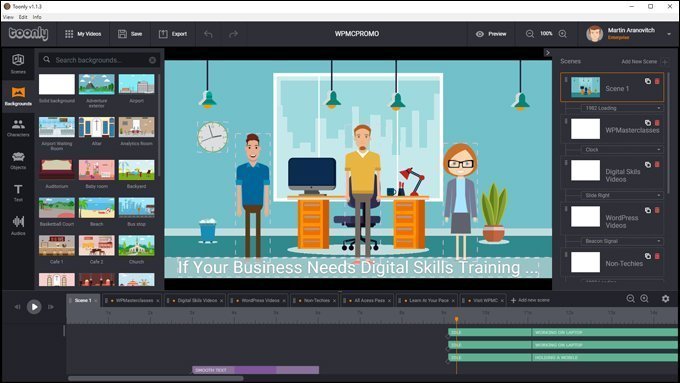Switch to the Non-Techies timeline tab
680x383 pixels.
pos(314,301)
